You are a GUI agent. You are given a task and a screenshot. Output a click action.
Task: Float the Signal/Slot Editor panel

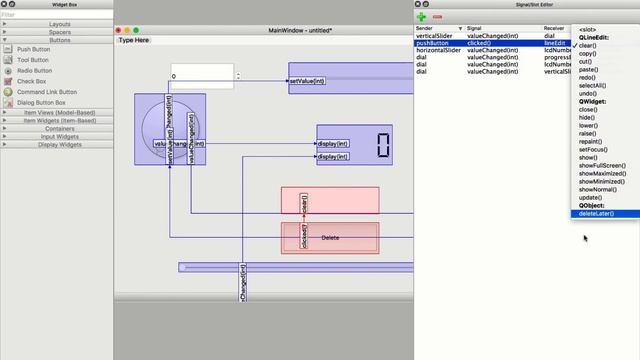[426, 4]
